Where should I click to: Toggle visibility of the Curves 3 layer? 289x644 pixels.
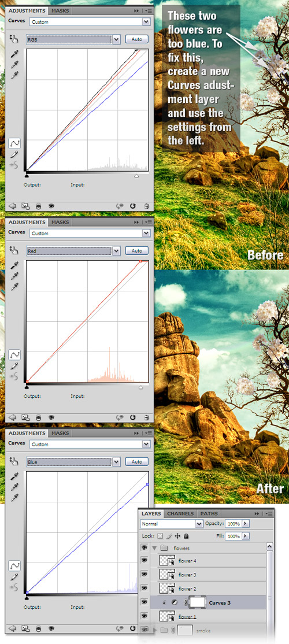[144, 602]
